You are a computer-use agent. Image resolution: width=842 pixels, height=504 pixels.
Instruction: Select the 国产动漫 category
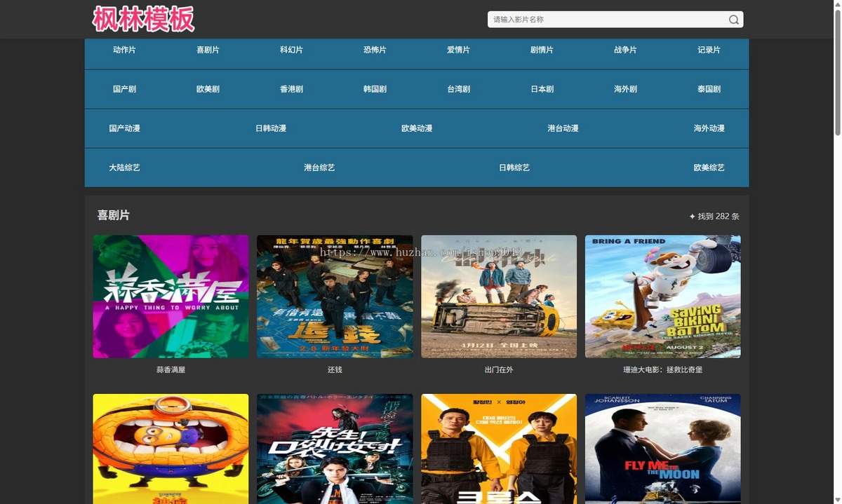(124, 128)
